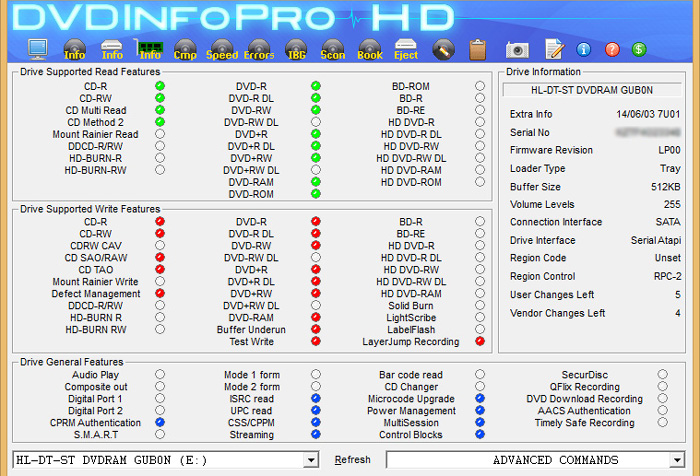Open the IBG graph tool
Viewport: 700px width, 476px height.
[296, 49]
